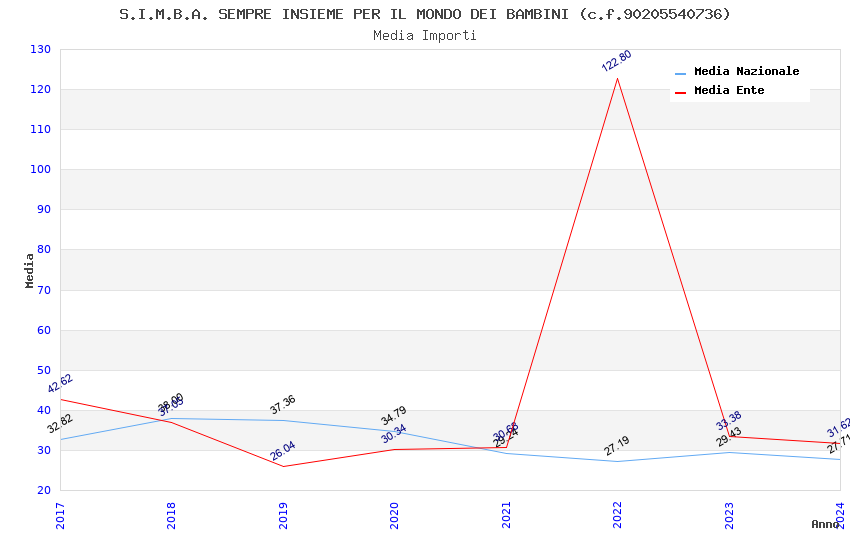Screen dimensions: 850x550
Task: Click the 29.43 data label
Action: coord(728,437)
